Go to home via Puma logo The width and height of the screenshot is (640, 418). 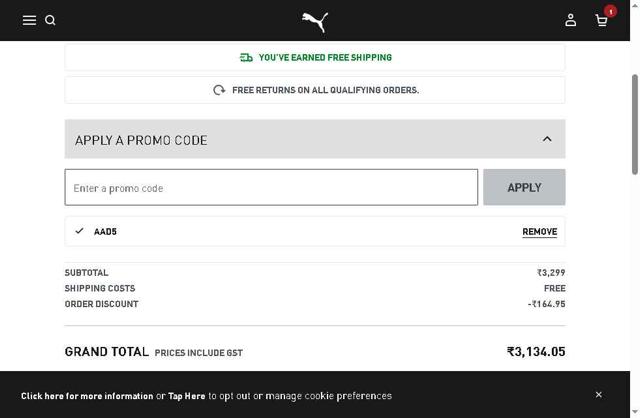315,21
